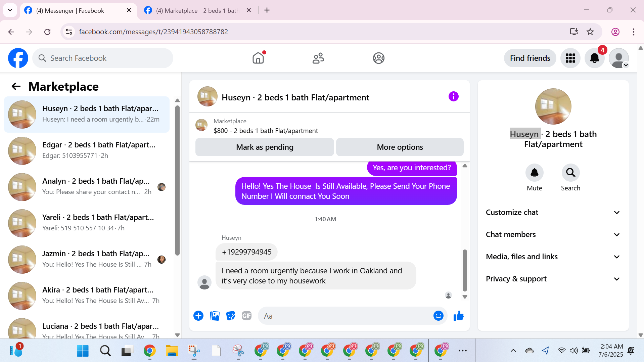The width and height of the screenshot is (644, 362).
Task: Click the listing thumbnail in the chat header
Action: tap(207, 97)
